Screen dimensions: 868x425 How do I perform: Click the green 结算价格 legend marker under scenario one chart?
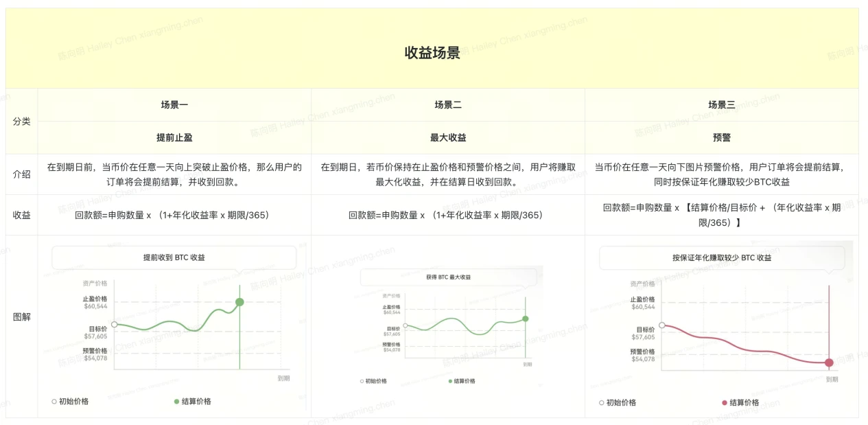coord(176,402)
